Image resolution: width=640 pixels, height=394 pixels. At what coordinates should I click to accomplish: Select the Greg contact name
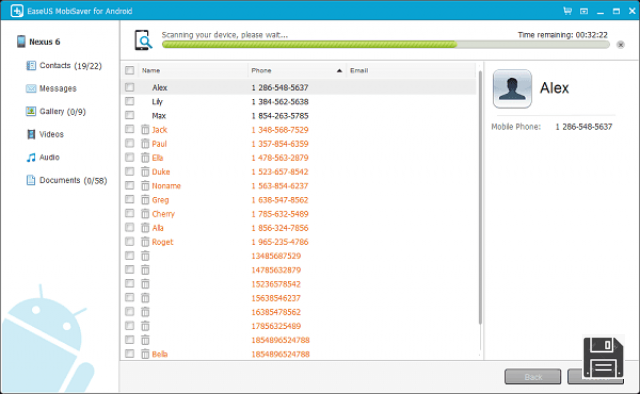[160, 200]
